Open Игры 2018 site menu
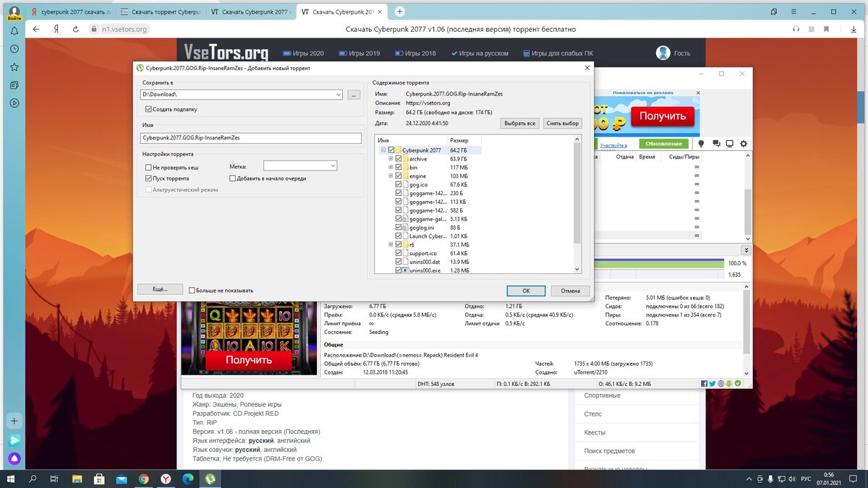The image size is (868, 488). (x=415, y=53)
